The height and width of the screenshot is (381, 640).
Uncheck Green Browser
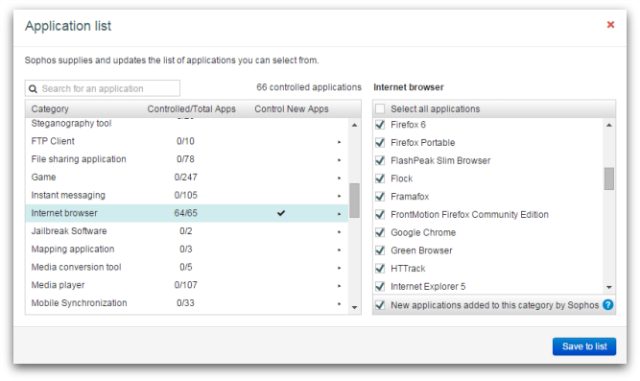click(380, 250)
